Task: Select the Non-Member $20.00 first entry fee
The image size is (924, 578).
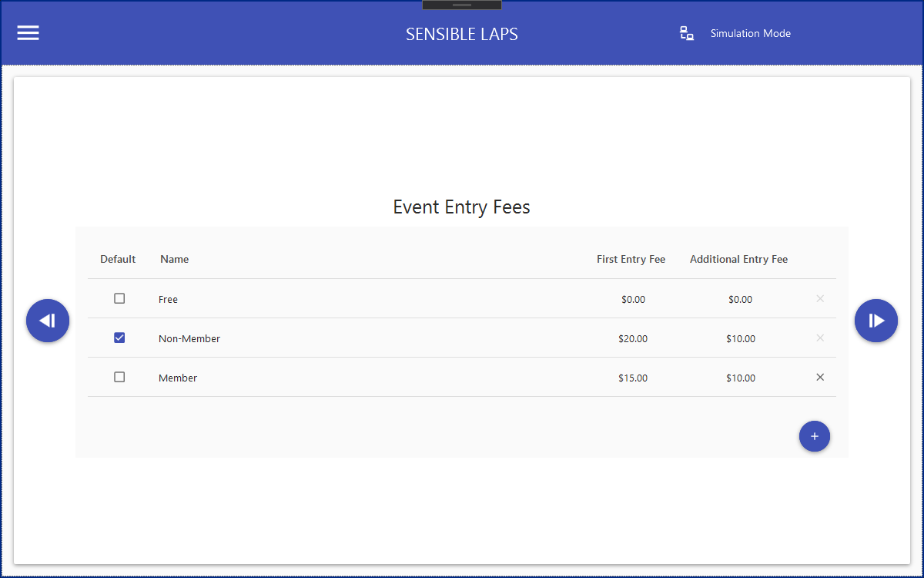Action: [633, 338]
